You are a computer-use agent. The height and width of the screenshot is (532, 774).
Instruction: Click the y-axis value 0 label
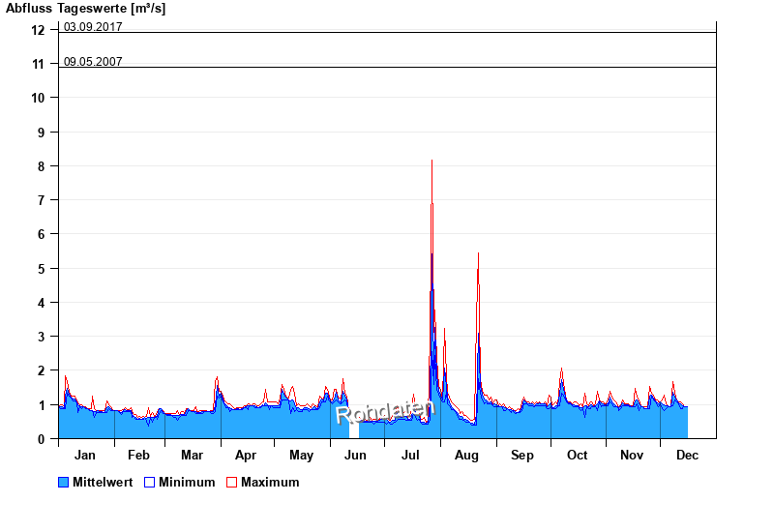click(42, 438)
